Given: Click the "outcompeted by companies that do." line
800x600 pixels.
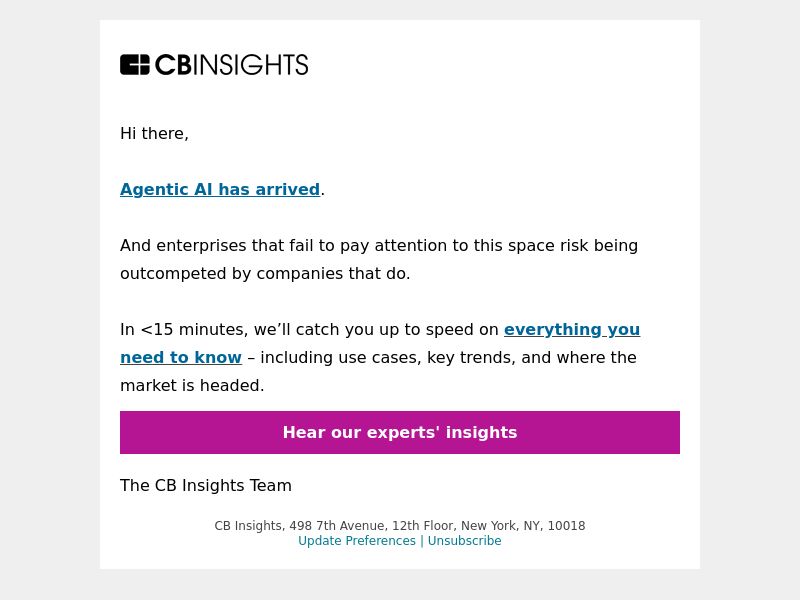Looking at the screenshot, I should (x=265, y=273).
